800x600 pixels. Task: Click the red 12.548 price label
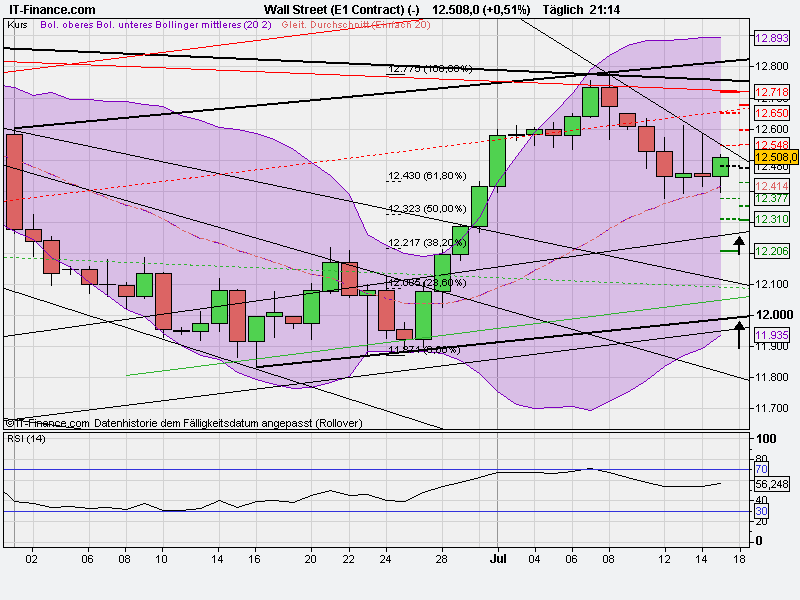click(770, 143)
